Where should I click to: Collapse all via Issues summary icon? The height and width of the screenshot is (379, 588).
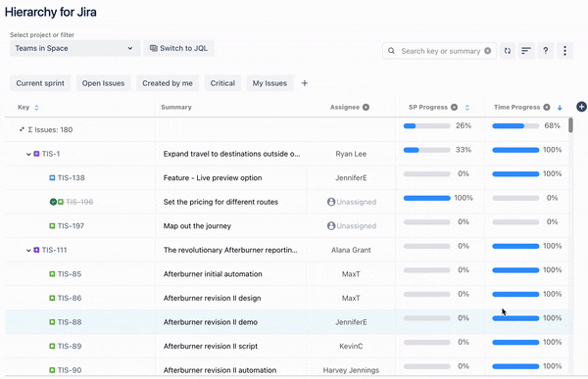[x=22, y=129]
